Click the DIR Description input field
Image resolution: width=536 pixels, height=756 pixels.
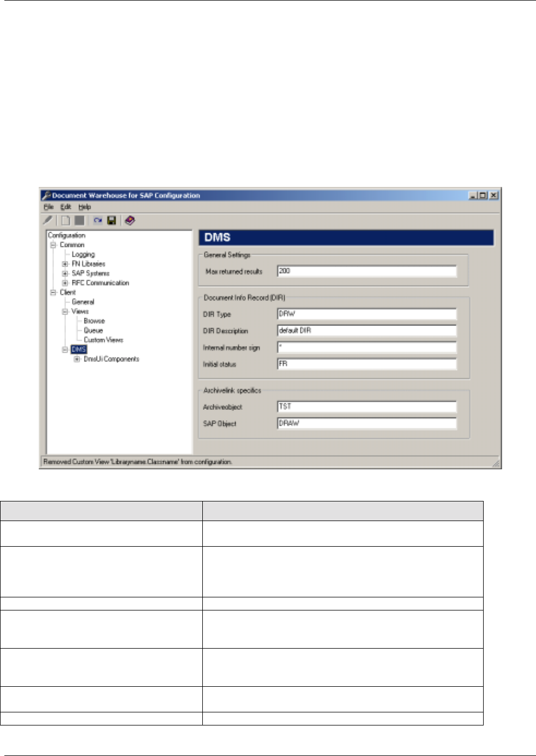367,331
